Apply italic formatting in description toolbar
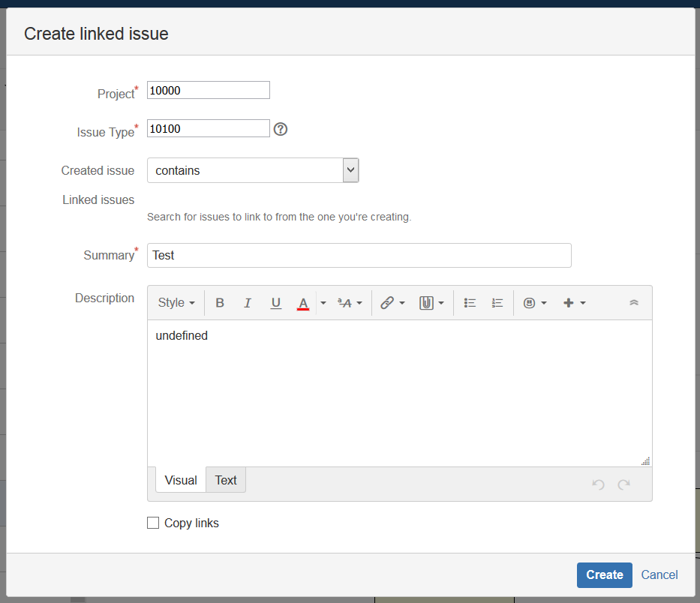Image resolution: width=700 pixels, height=603 pixels. (x=248, y=303)
